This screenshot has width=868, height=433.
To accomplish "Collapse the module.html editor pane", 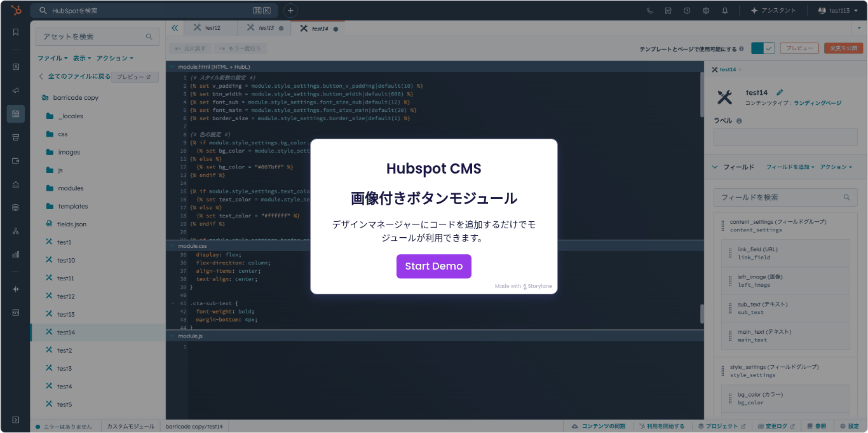I will click(172, 66).
